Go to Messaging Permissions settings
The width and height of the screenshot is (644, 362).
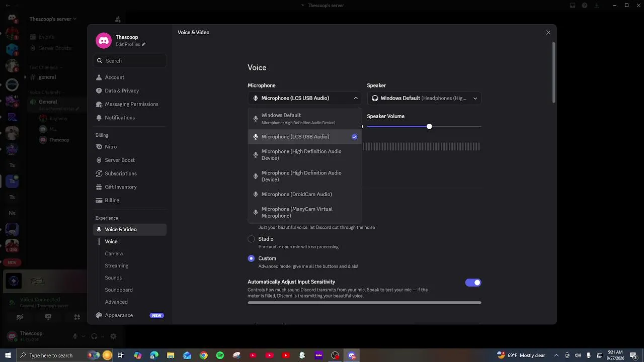pos(131,104)
